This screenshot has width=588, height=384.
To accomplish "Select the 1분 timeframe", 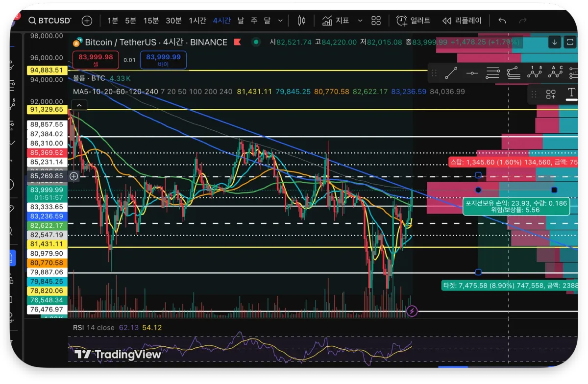I will point(113,21).
